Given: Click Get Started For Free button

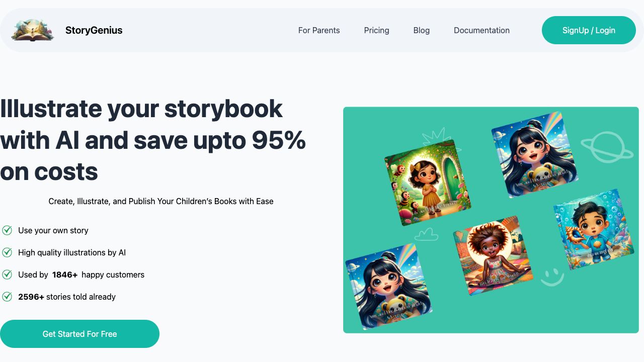Looking at the screenshot, I should tap(79, 334).
